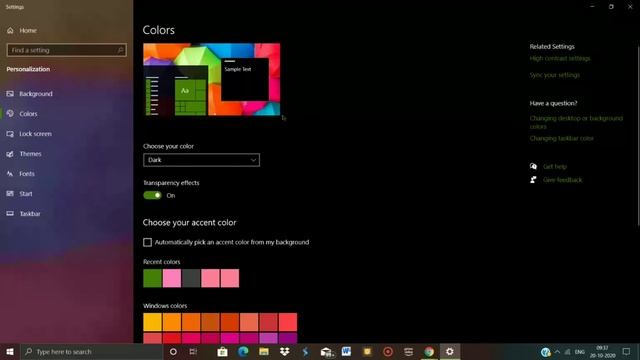This screenshot has height=360, width=640.
Task: Open File Explorer from the taskbar
Action: 264,351
